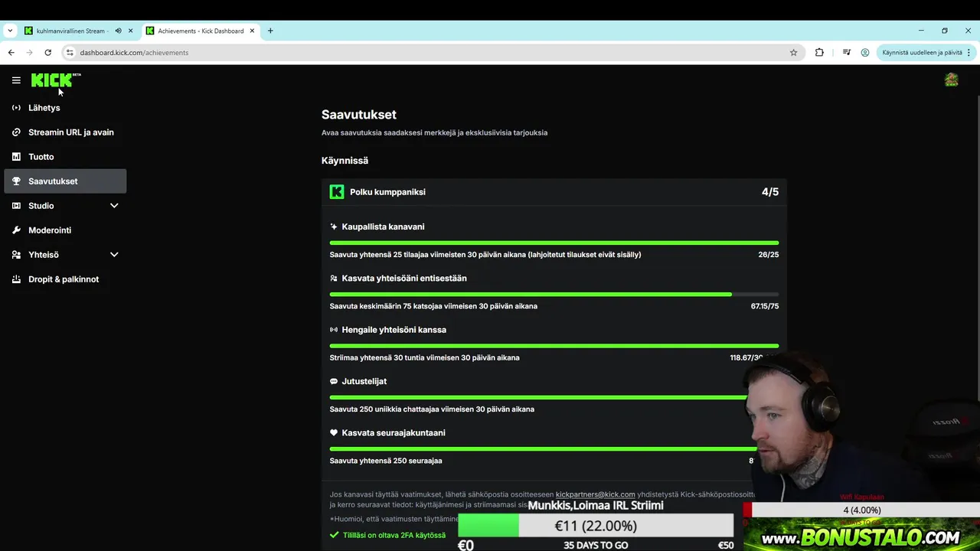Viewport: 980px width, 551px height.
Task: Expand the Yhteisö submenu chevron
Action: 114,255
